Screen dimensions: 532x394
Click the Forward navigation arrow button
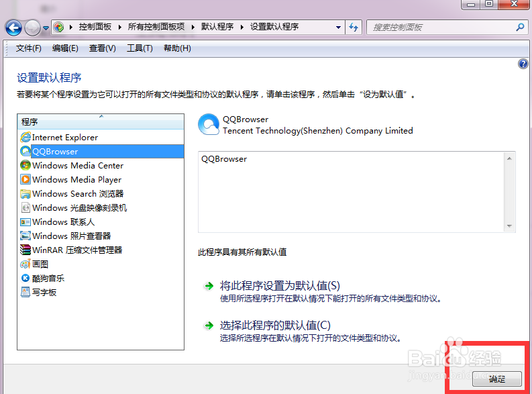point(33,28)
